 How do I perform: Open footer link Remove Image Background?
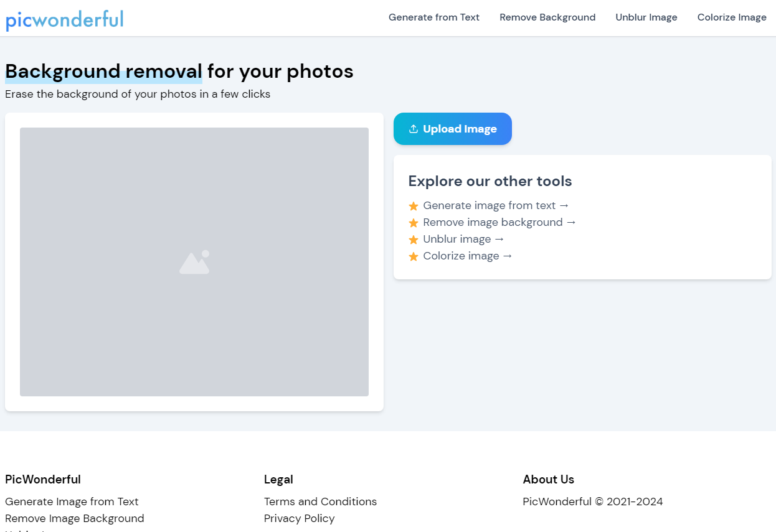tap(75, 518)
